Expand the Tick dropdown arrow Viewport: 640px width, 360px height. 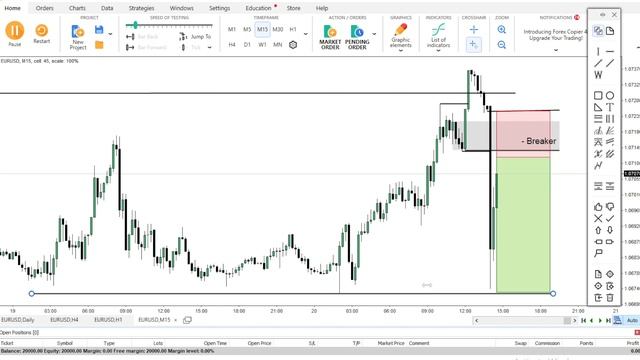209,47
